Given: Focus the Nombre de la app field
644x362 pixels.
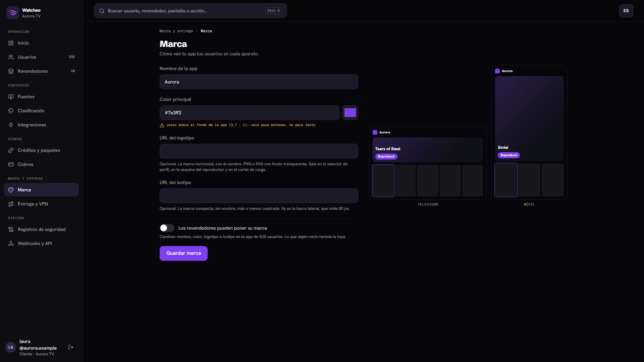Looking at the screenshot, I should [259, 82].
